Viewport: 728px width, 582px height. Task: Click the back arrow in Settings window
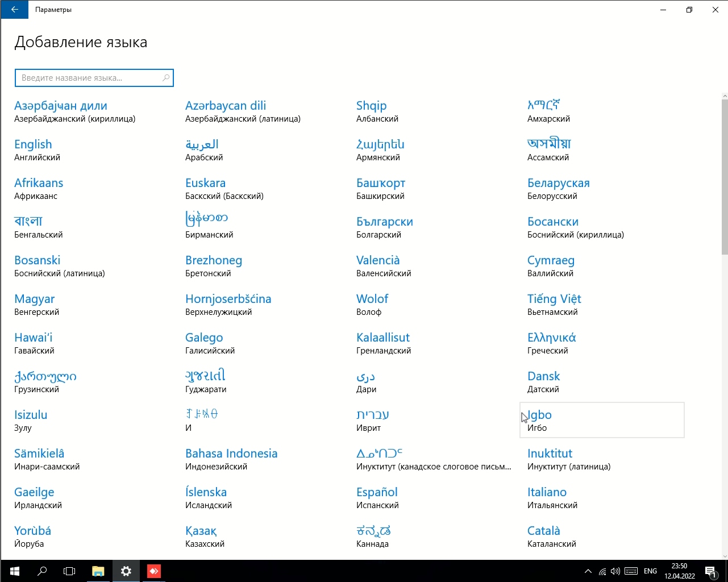(14, 10)
